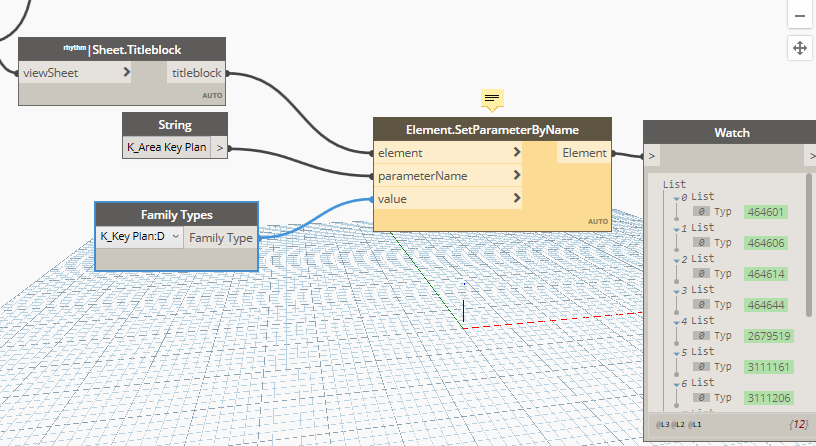816x446 pixels.
Task: Select the String node header
Action: tap(175, 125)
